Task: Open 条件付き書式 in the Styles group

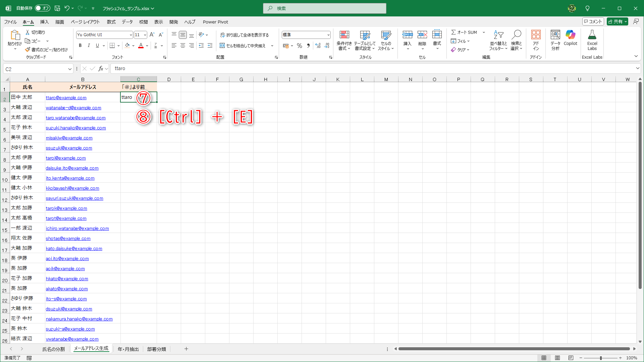Action: [344, 40]
